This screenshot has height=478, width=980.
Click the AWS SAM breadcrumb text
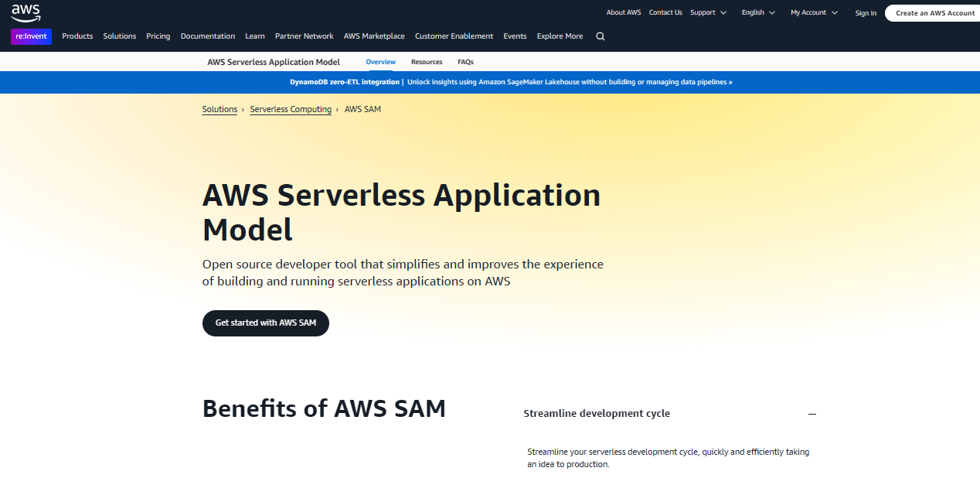point(362,109)
